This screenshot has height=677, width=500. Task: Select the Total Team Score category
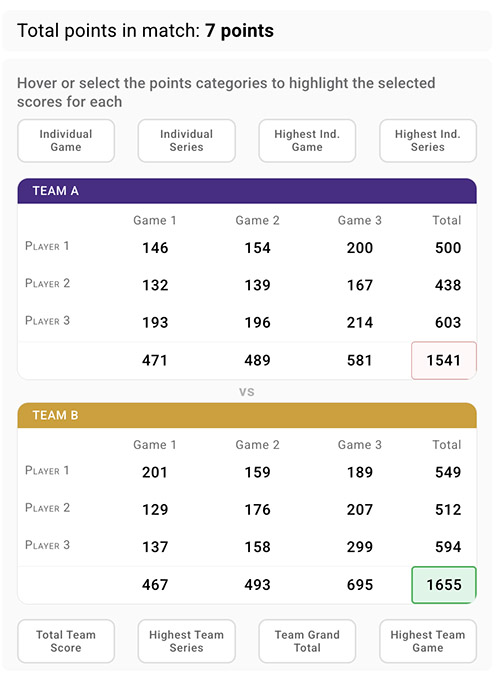66,641
